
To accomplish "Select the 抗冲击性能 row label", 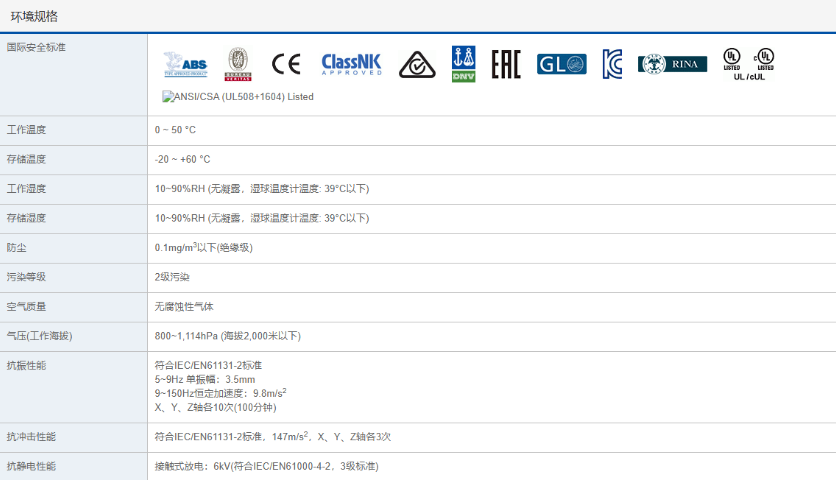I will pyautogui.click(x=31, y=436).
